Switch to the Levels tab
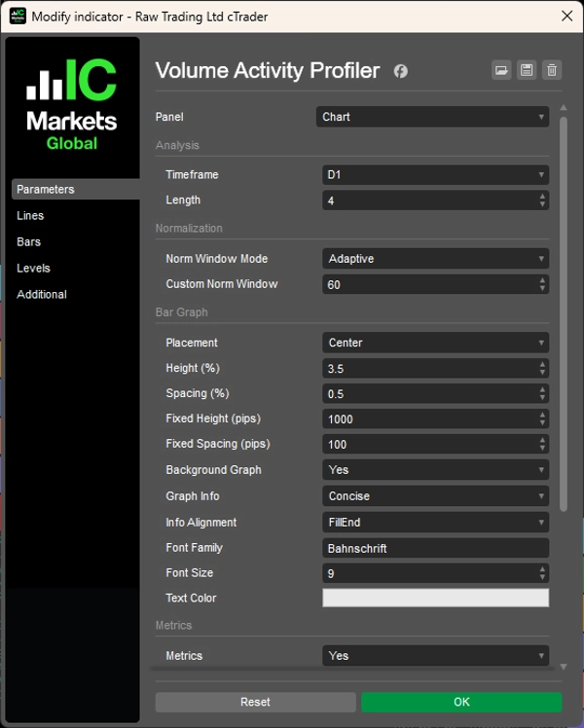The height and width of the screenshot is (728, 584). pos(33,268)
